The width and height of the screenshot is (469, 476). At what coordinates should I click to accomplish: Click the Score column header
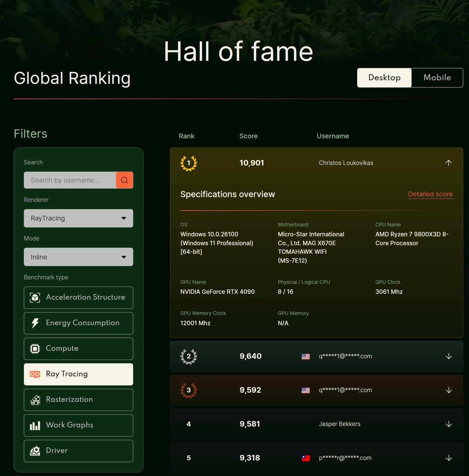tap(248, 136)
